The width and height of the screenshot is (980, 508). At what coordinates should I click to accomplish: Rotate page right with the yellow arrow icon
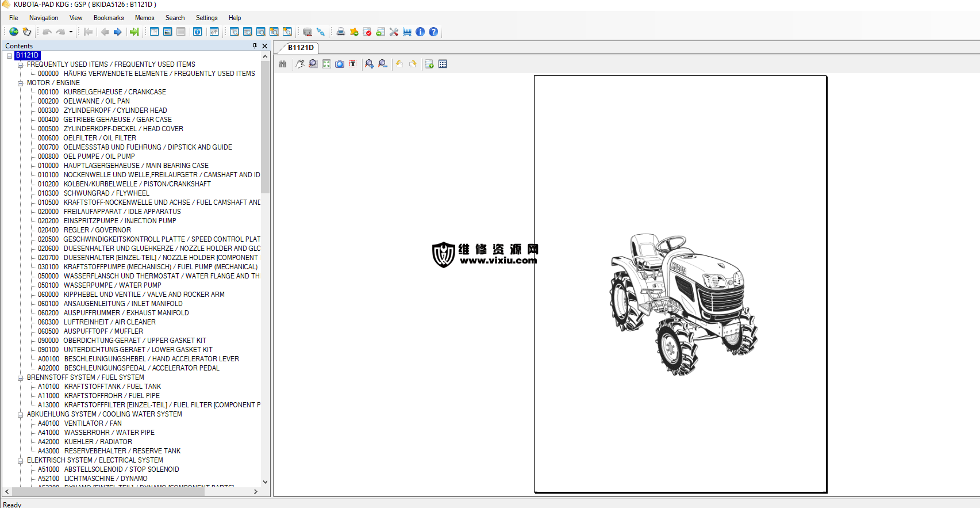413,64
